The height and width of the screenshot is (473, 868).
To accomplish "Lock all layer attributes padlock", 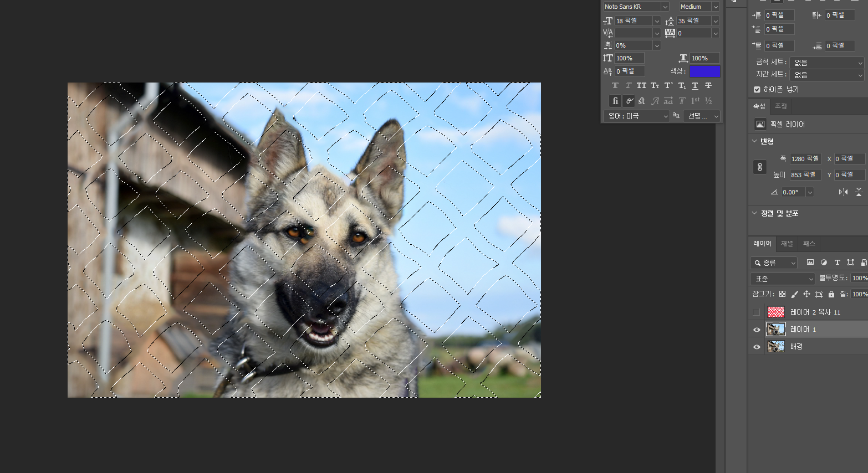I will [x=831, y=294].
